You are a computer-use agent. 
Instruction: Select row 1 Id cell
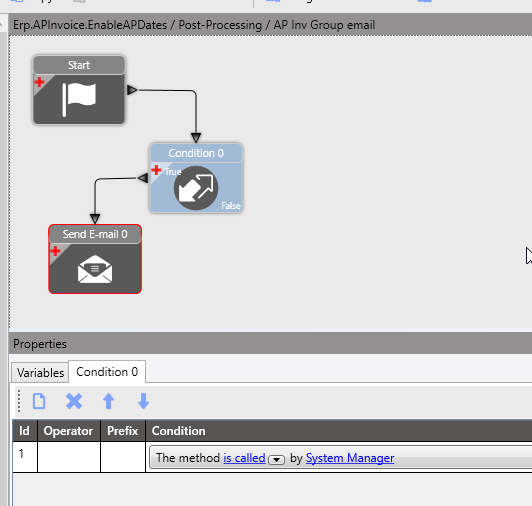click(25, 457)
